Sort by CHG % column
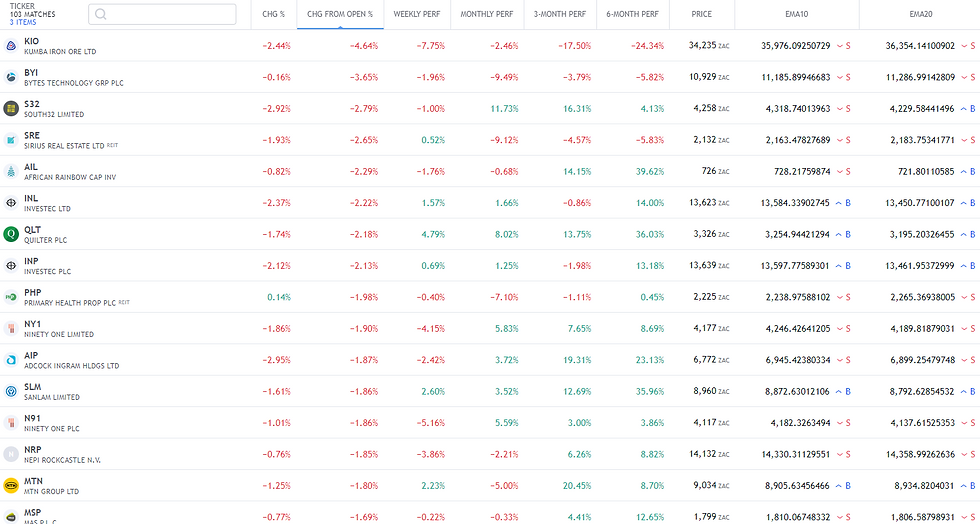This screenshot has width=980, height=524. [x=273, y=14]
